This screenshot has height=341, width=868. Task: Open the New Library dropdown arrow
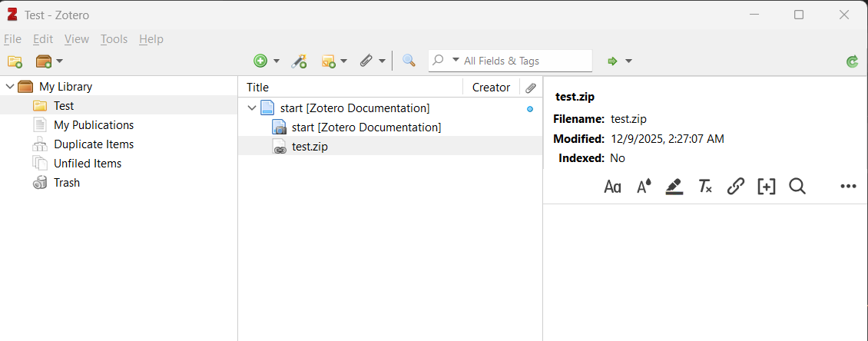59,61
